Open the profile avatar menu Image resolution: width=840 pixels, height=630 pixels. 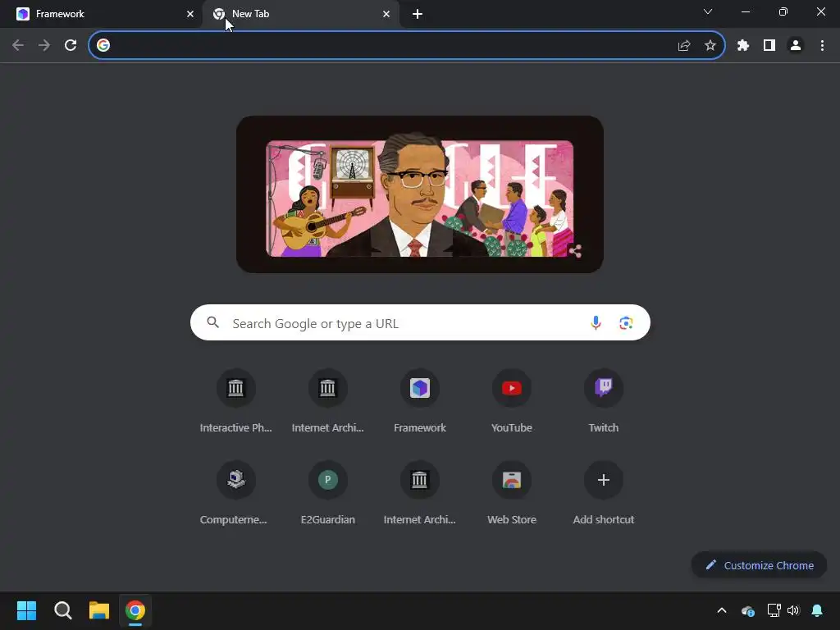pos(796,46)
